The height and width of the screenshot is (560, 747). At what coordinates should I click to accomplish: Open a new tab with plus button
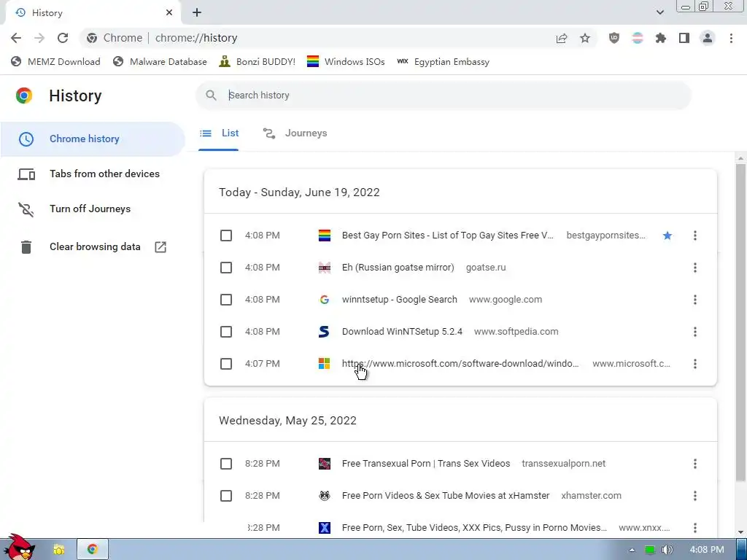click(197, 13)
